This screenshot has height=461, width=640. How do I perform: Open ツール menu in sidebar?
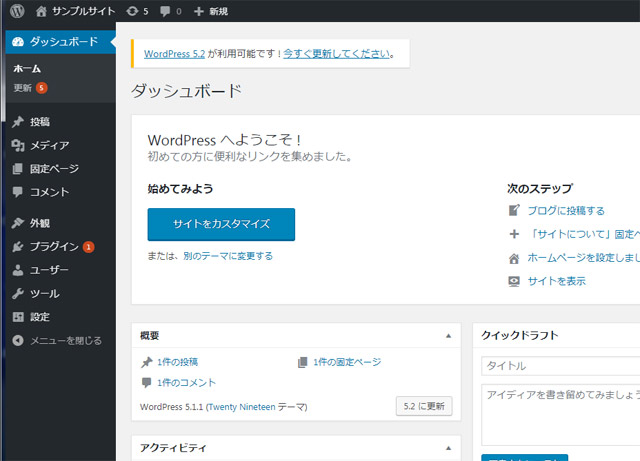click(x=44, y=294)
